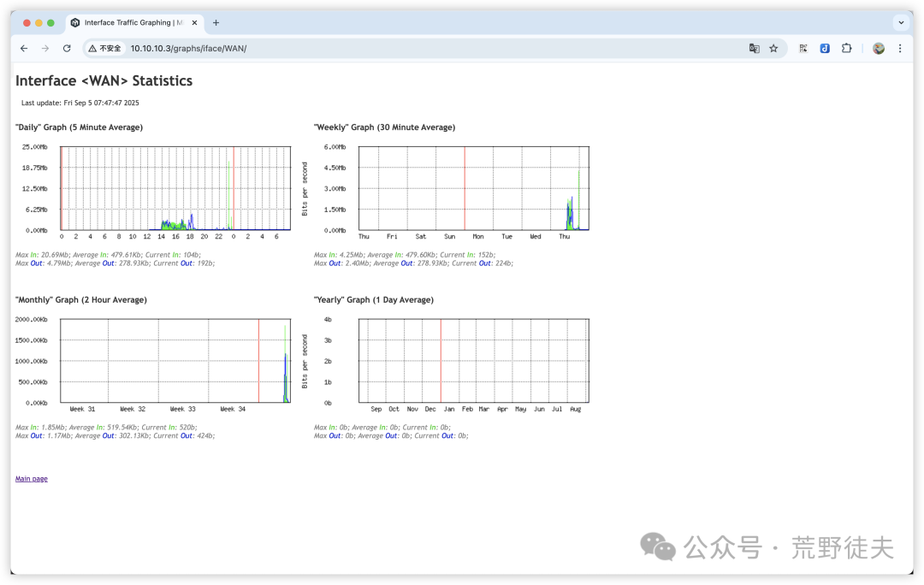Click the "Yearly" Graph (1 Day Average) title

374,300
